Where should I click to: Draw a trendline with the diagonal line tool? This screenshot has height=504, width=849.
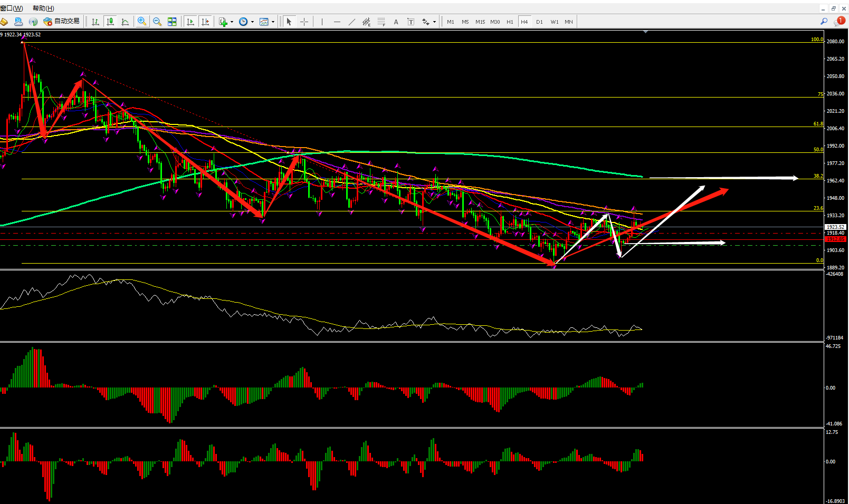click(352, 22)
